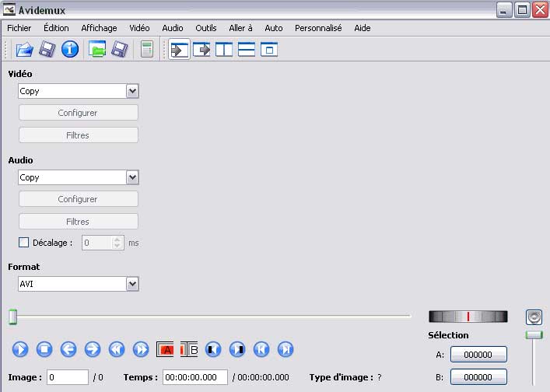Open the Outils menu
This screenshot has width=550, height=392.
(206, 28)
